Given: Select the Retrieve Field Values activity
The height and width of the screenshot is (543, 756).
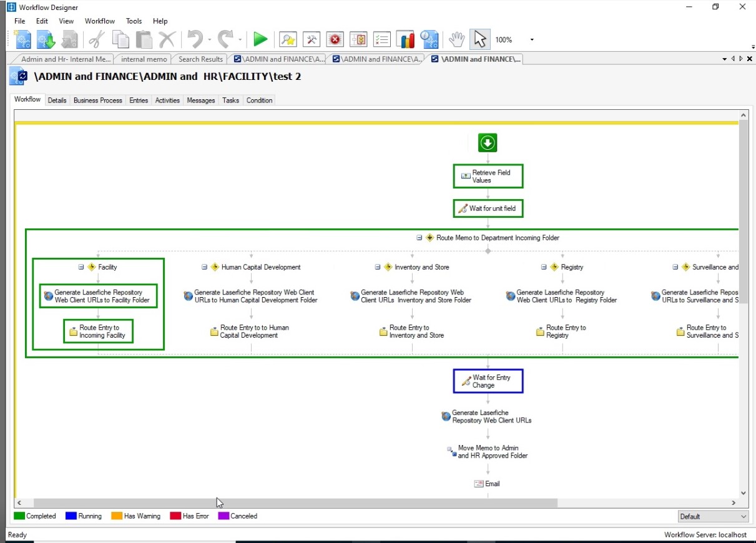Looking at the screenshot, I should coord(488,177).
